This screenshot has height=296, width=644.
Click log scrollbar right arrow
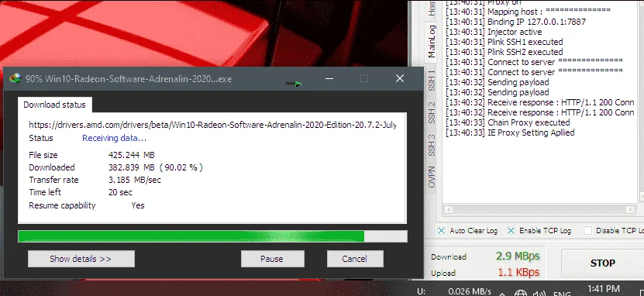coord(631,209)
